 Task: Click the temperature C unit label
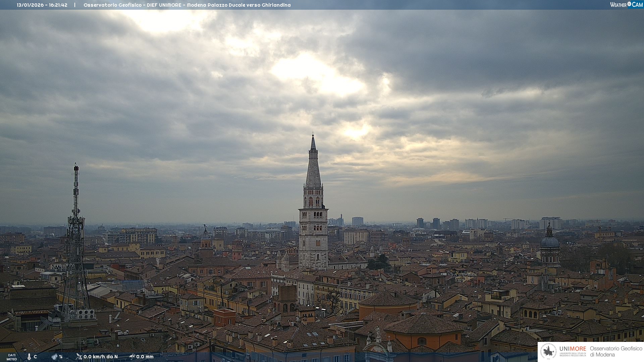pyautogui.click(x=35, y=357)
